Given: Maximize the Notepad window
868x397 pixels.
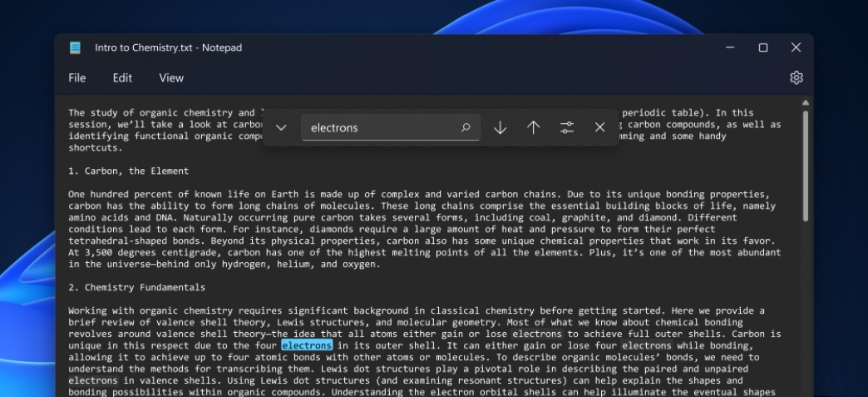Looking at the screenshot, I should [x=762, y=47].
